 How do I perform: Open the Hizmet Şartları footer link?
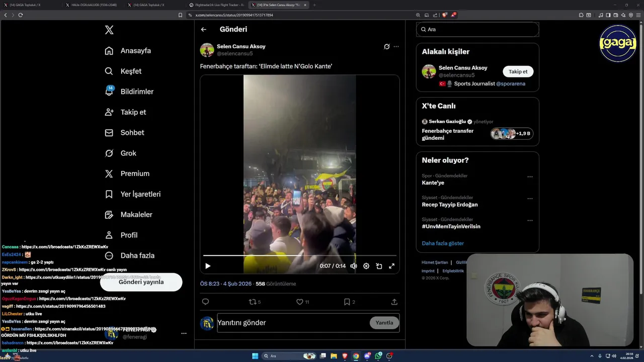435,262
